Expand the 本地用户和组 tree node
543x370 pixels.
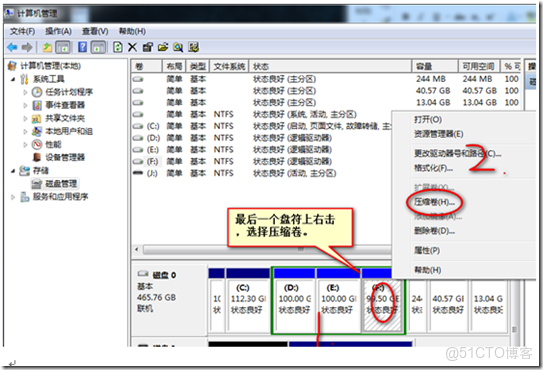[x=25, y=132]
